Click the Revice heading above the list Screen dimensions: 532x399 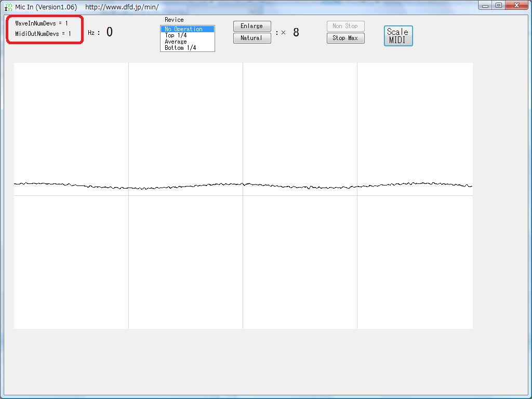pos(174,20)
